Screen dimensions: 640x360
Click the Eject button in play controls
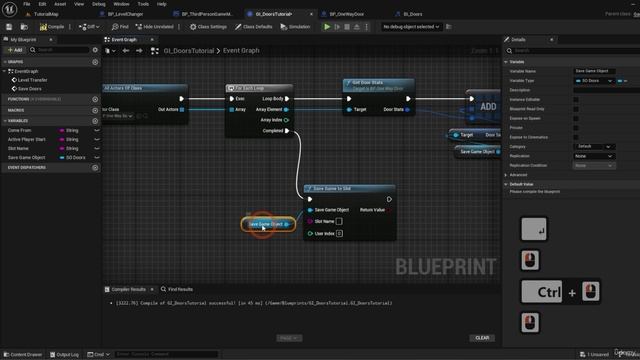[x=357, y=27]
